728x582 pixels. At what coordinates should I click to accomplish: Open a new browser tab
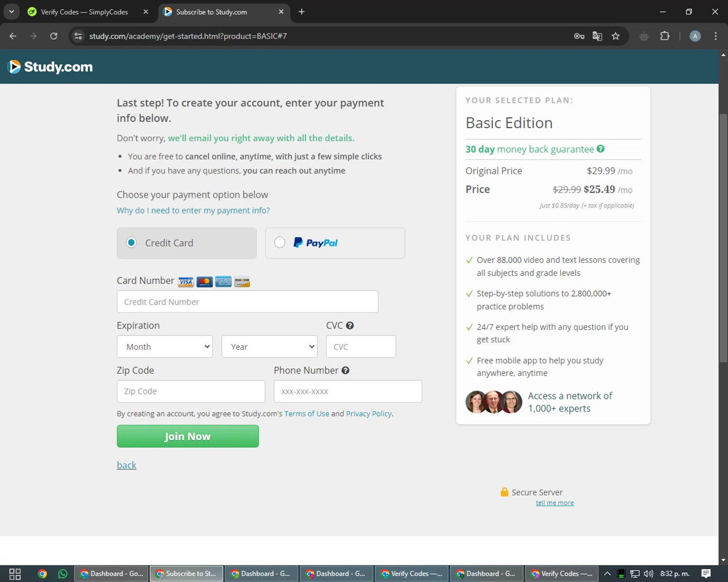[x=301, y=12]
